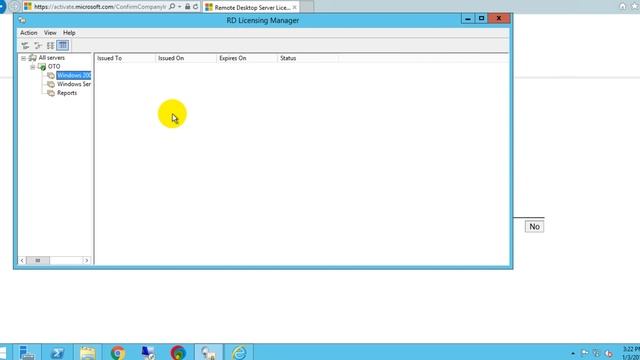
Task: Open File Explorer from the taskbar
Action: (87, 352)
